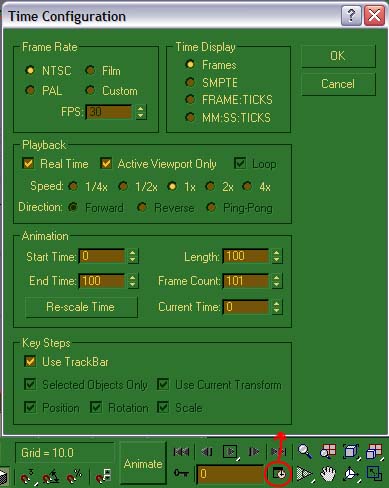Viewport: 389px width, 488px height.
Task: Select the Zoom All viewports tool
Action: click(x=328, y=452)
